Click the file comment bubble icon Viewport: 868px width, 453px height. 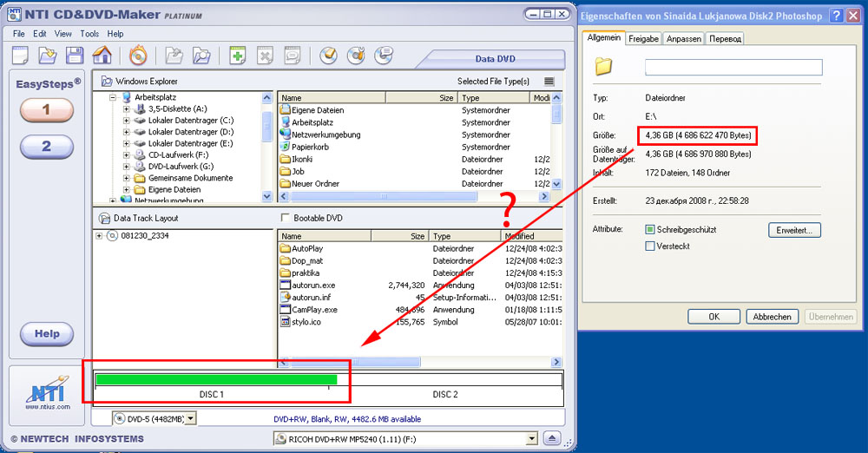click(293, 56)
